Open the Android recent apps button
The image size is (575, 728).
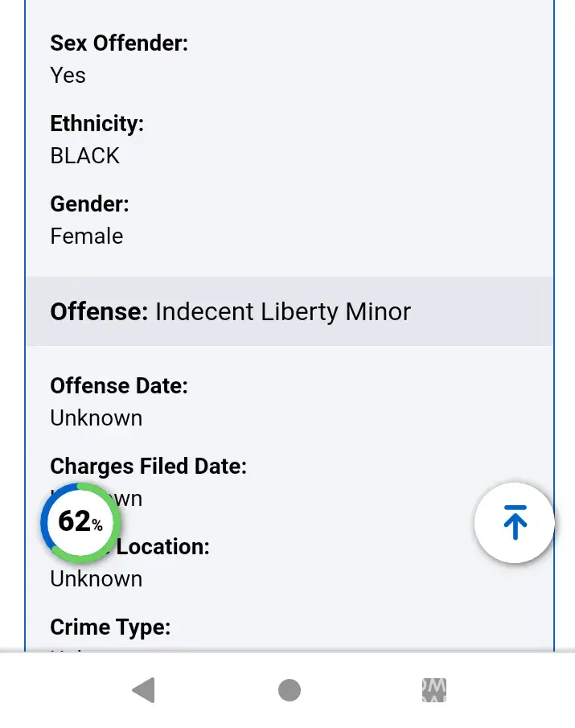pyautogui.click(x=434, y=690)
